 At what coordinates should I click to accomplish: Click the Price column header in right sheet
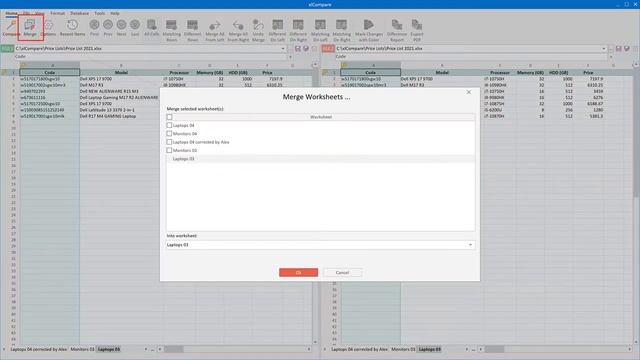588,72
